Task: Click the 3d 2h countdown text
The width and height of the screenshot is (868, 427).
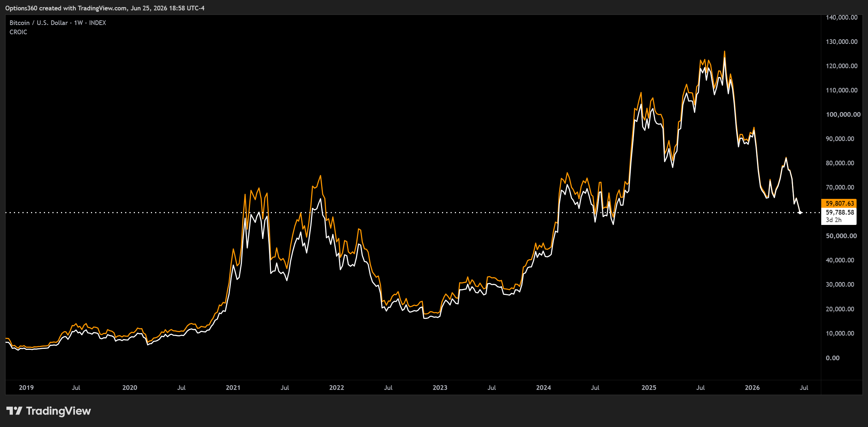Action: click(x=834, y=220)
